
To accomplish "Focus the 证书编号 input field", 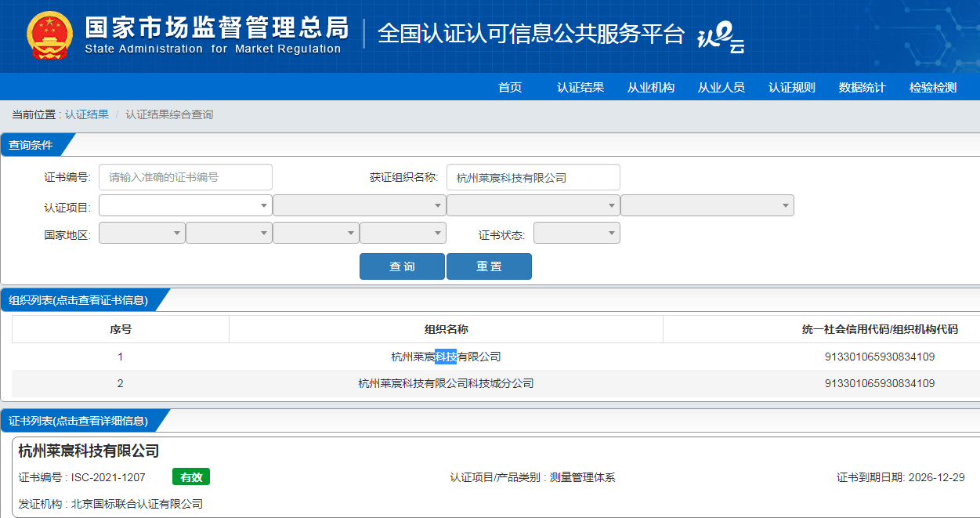I will point(186,177).
